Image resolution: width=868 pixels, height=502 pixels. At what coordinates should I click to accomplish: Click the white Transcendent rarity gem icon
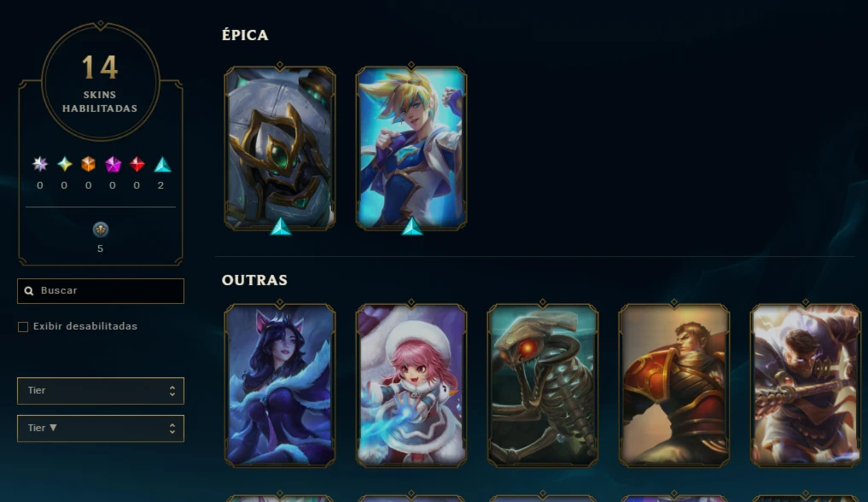pos(40,165)
